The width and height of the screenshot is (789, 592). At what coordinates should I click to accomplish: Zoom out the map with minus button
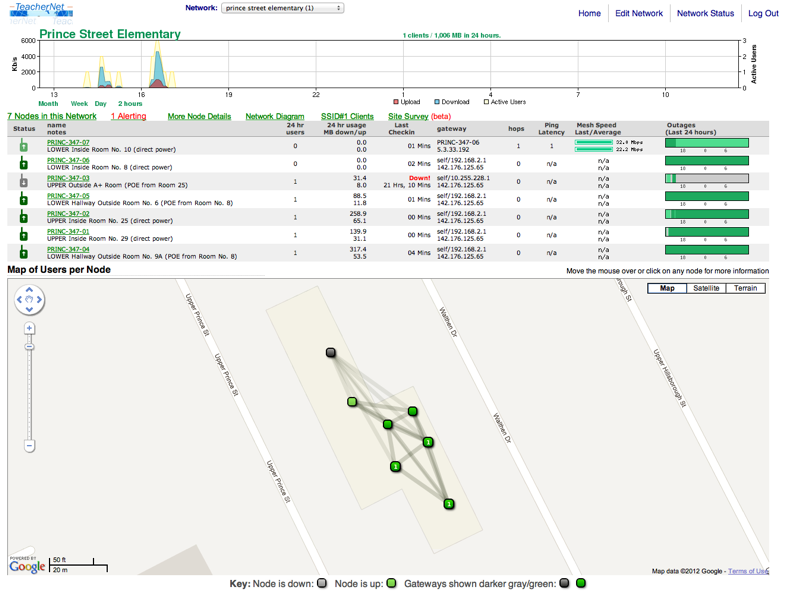(29, 446)
